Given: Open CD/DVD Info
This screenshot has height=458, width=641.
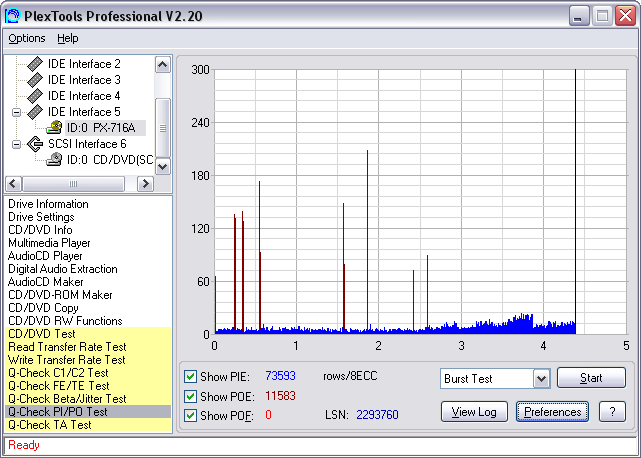Looking at the screenshot, I should (40, 230).
